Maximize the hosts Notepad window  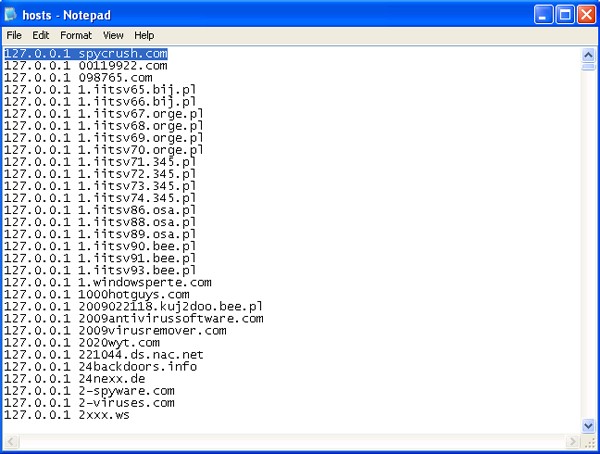coord(565,14)
